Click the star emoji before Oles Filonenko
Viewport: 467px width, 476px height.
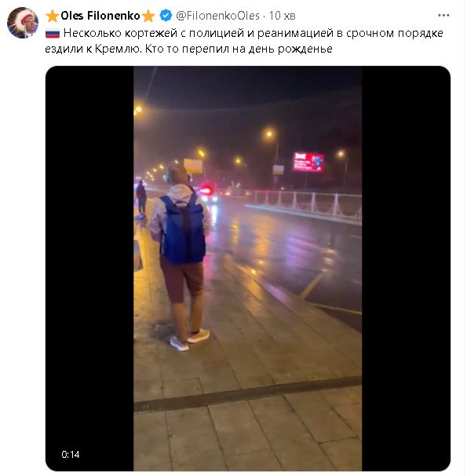(52, 16)
